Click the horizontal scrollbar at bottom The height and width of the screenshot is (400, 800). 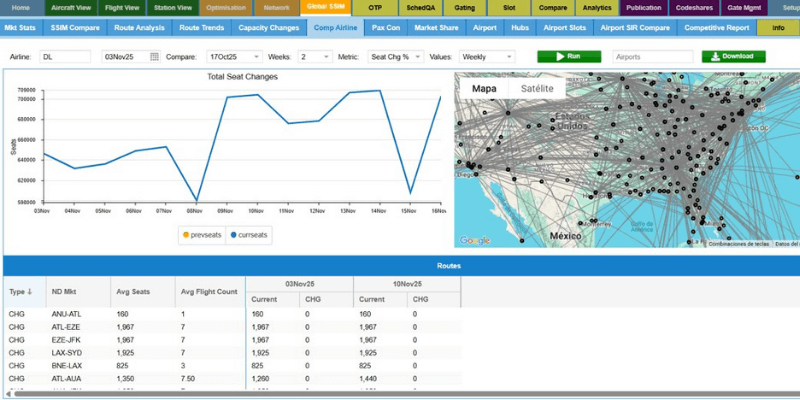coord(400,395)
